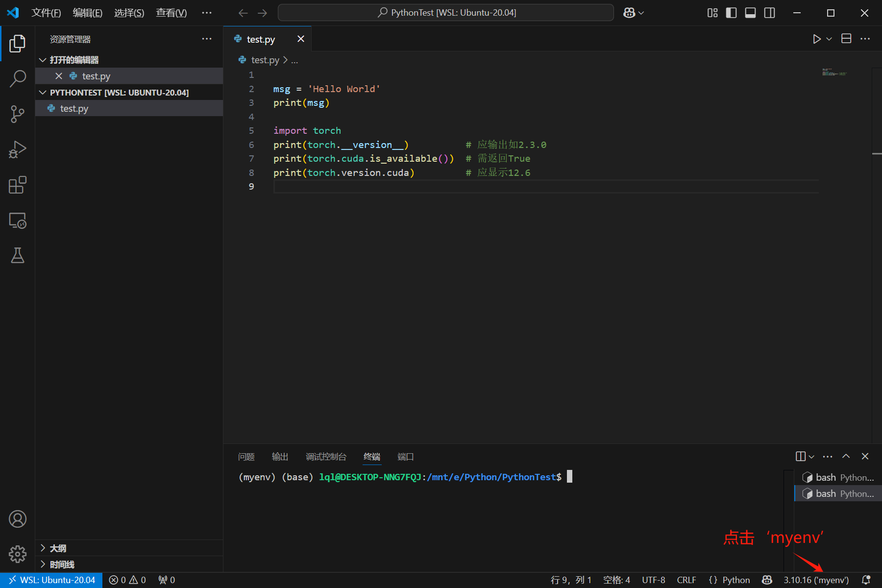The width and height of the screenshot is (882, 588).
Task: Toggle the secondary side bar
Action: (769, 13)
